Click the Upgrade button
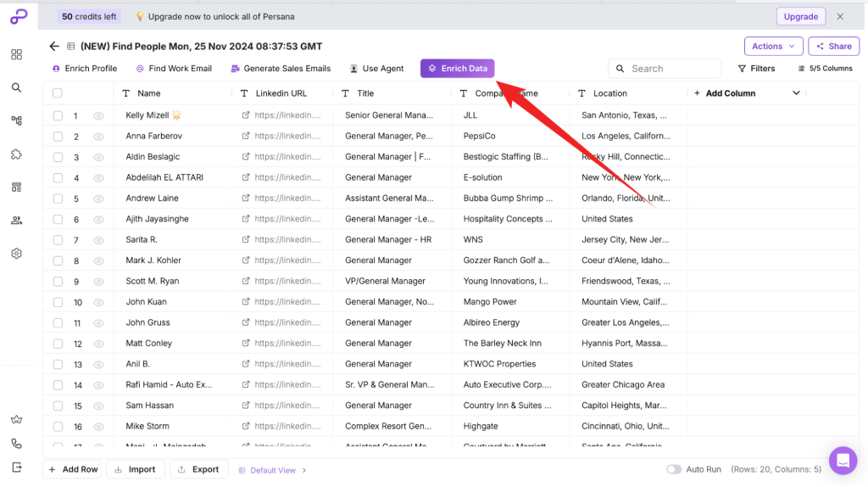Viewport: 868px width, 487px height. [x=800, y=17]
